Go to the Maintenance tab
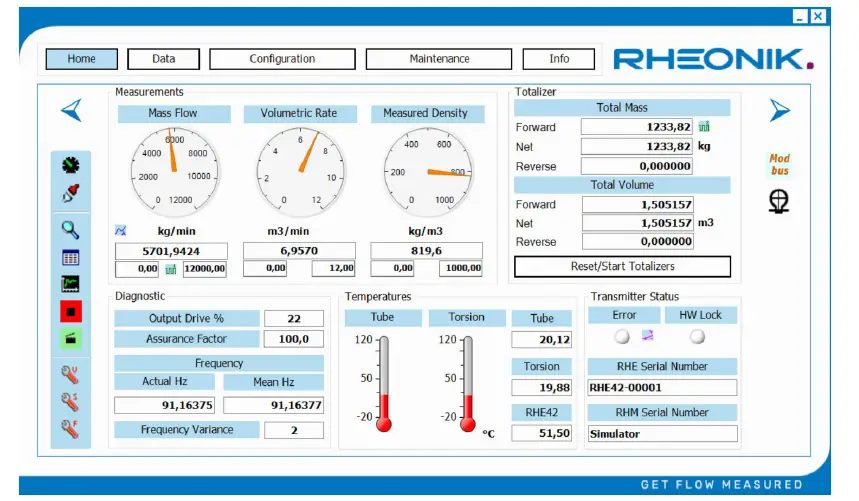 (439, 59)
